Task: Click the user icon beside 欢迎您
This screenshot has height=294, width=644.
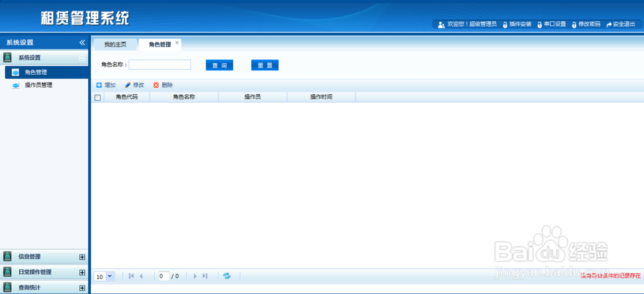Action: (441, 24)
